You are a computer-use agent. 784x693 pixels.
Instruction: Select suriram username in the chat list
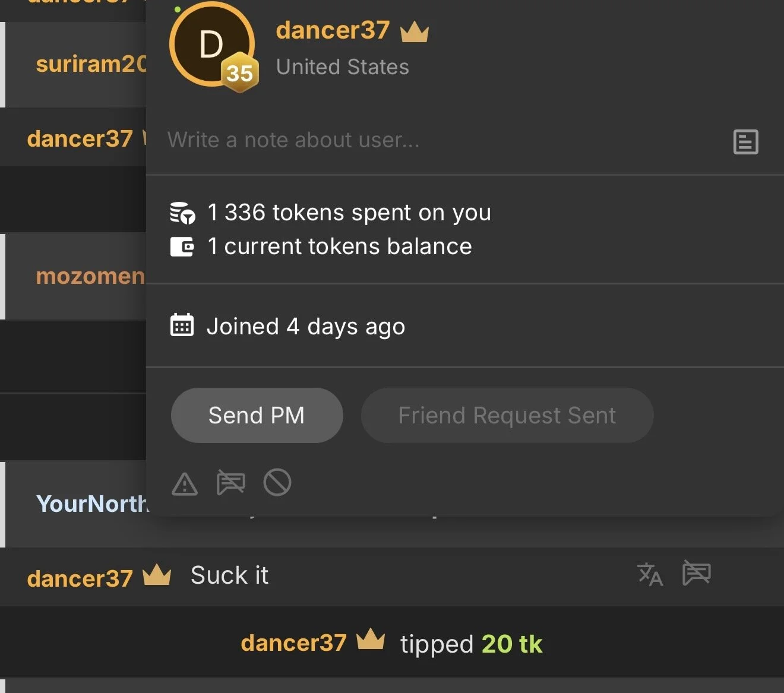[90, 64]
